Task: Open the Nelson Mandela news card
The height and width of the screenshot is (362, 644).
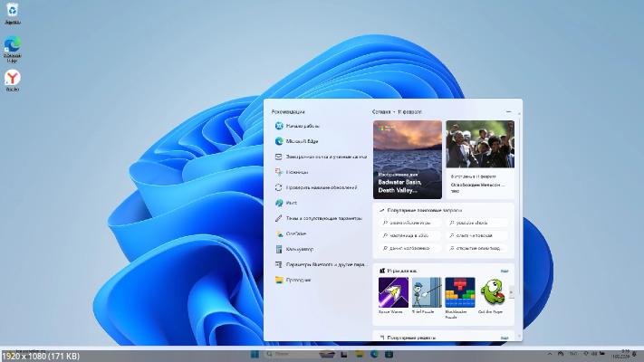Action: [479, 159]
